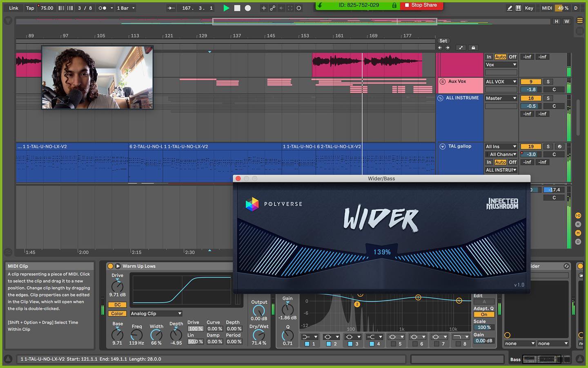This screenshot has height=368, width=588.
Task: Switch to Session view via top-right icon
Action: [580, 31]
